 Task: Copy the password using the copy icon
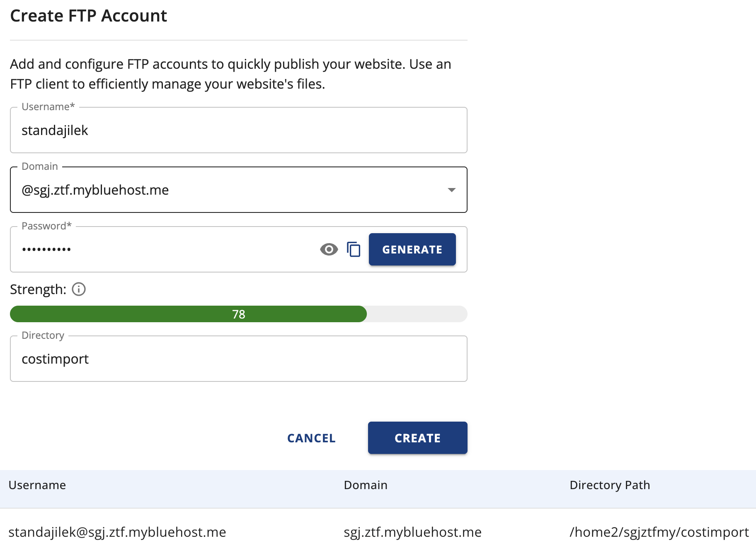click(x=354, y=249)
